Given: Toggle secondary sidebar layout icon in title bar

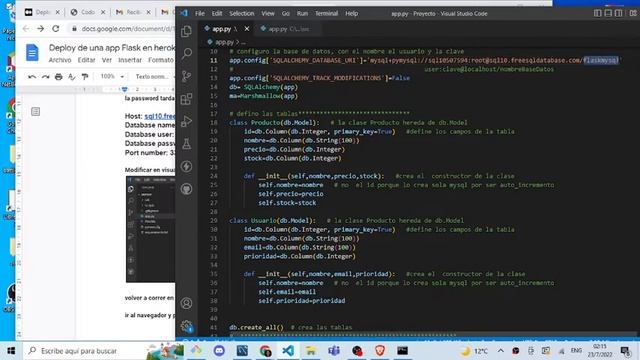Looking at the screenshot, I should click(x=619, y=13).
